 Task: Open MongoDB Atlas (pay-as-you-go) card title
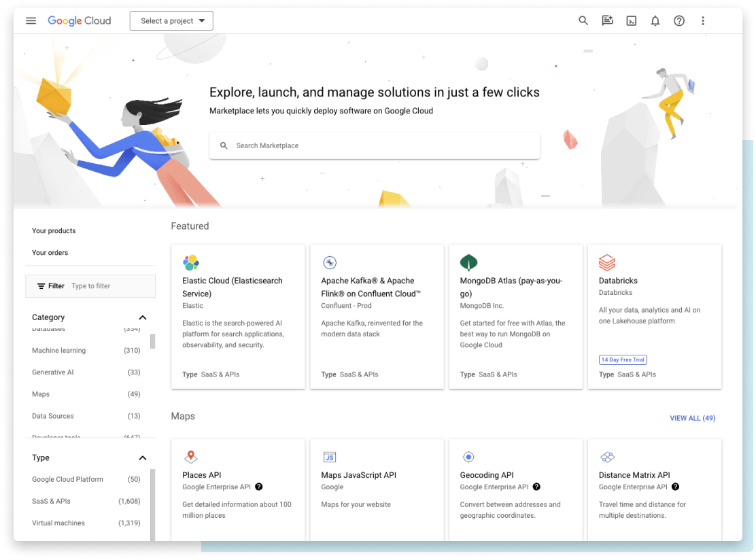coord(511,287)
